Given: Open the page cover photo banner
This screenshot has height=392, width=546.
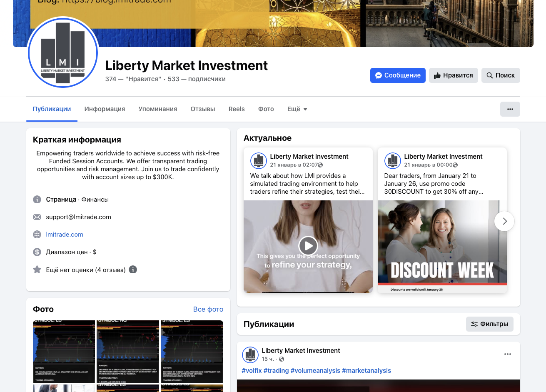Looking at the screenshot, I should coord(273,23).
